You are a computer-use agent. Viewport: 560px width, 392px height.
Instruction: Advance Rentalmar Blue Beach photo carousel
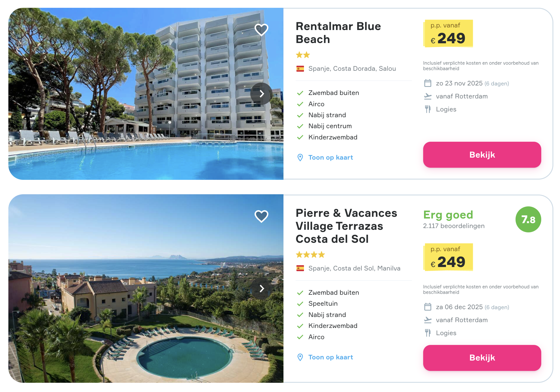262,94
